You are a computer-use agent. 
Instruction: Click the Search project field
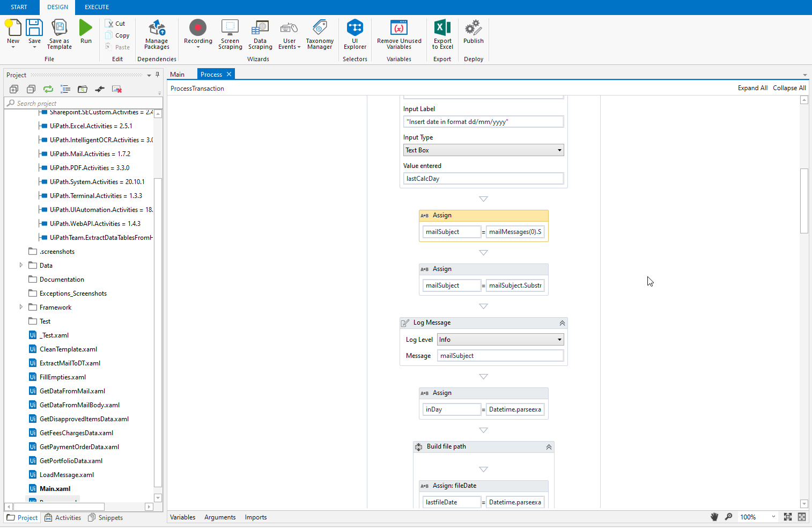84,103
